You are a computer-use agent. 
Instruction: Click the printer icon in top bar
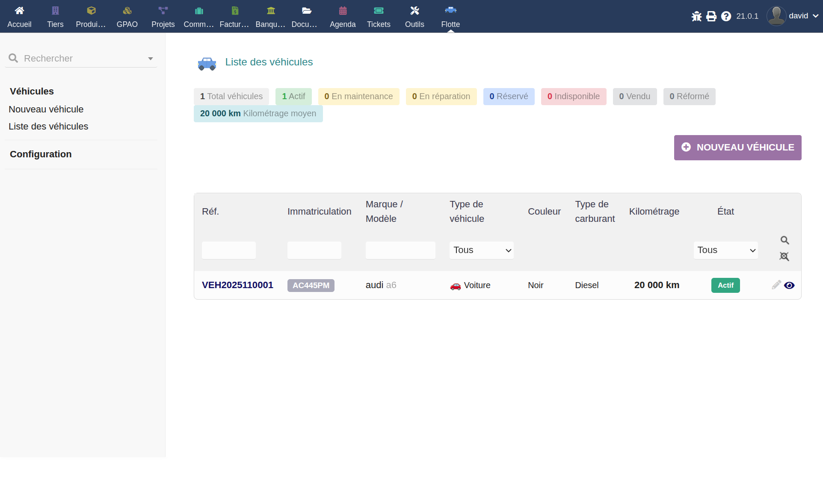pyautogui.click(x=711, y=16)
